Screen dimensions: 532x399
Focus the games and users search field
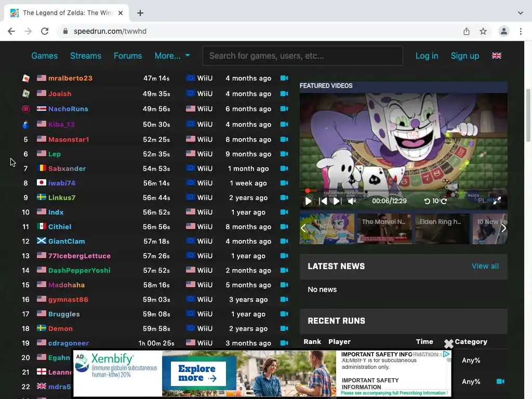(x=303, y=56)
